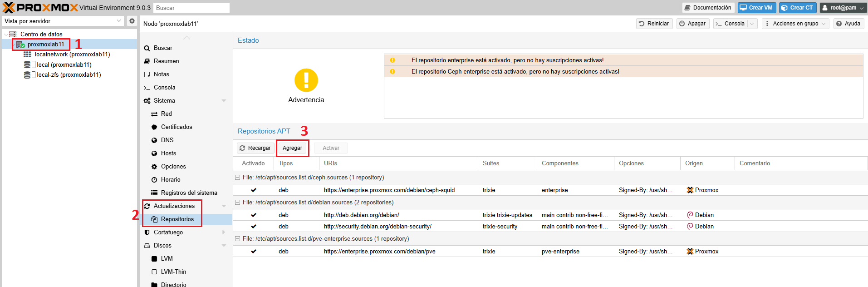
Task: Toggle the checkmark for the ceph-squid repository
Action: (x=254, y=190)
